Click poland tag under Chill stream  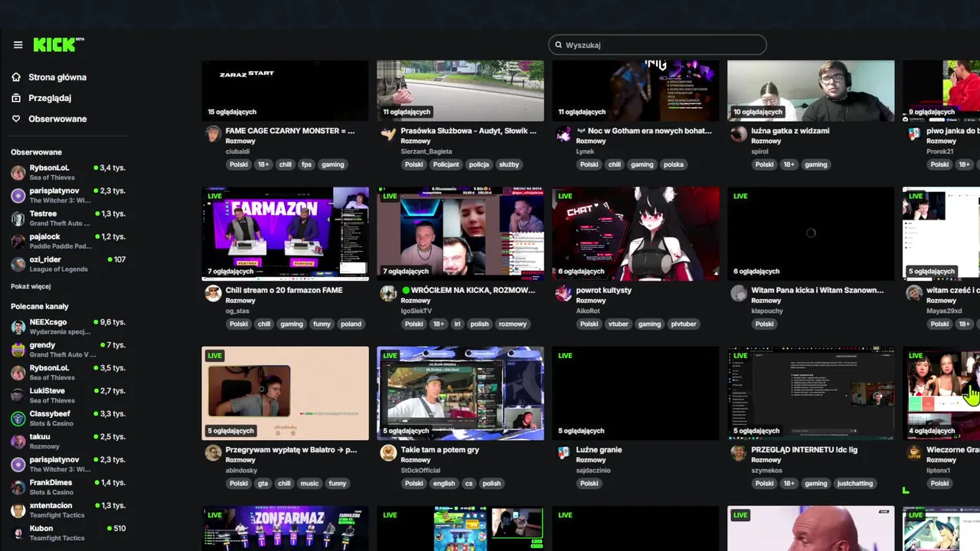click(351, 324)
